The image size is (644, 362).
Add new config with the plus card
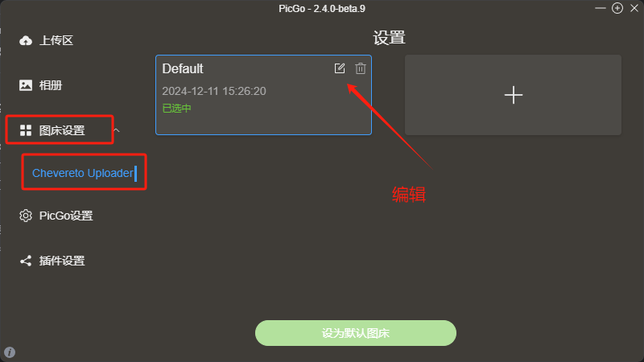click(513, 95)
